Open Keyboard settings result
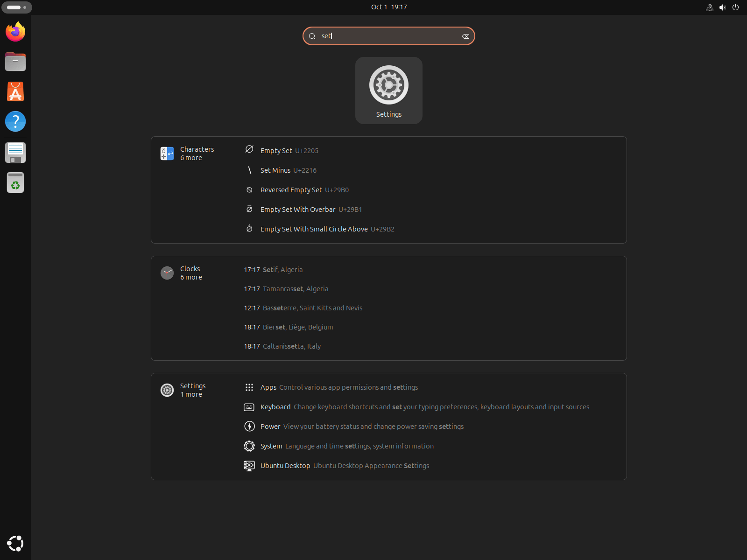 click(x=275, y=407)
